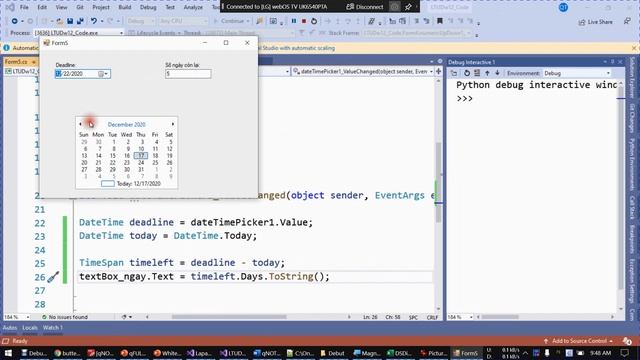Click the screwdriver quick action icon on line 26
The width and height of the screenshot is (640, 360).
53,277
